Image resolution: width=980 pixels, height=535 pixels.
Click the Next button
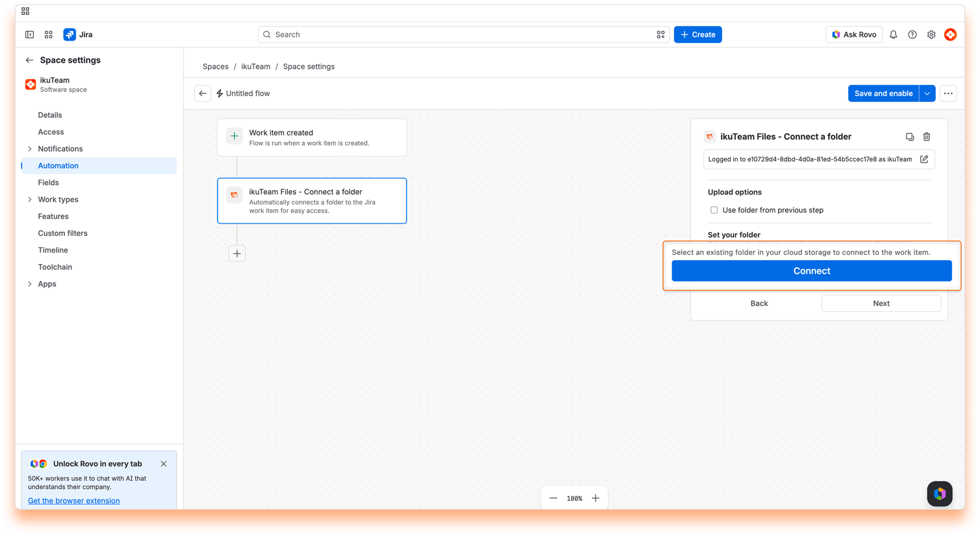tap(881, 303)
